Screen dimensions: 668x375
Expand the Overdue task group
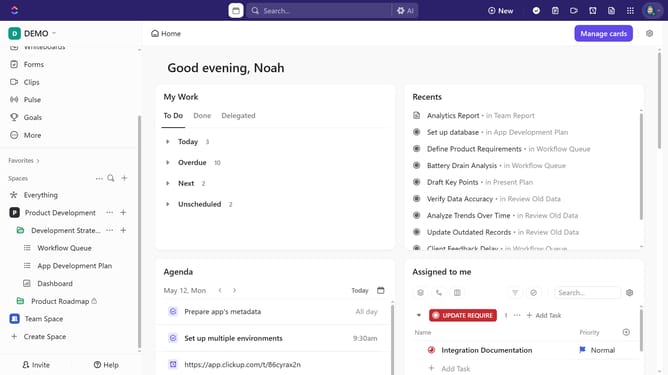[167, 162]
